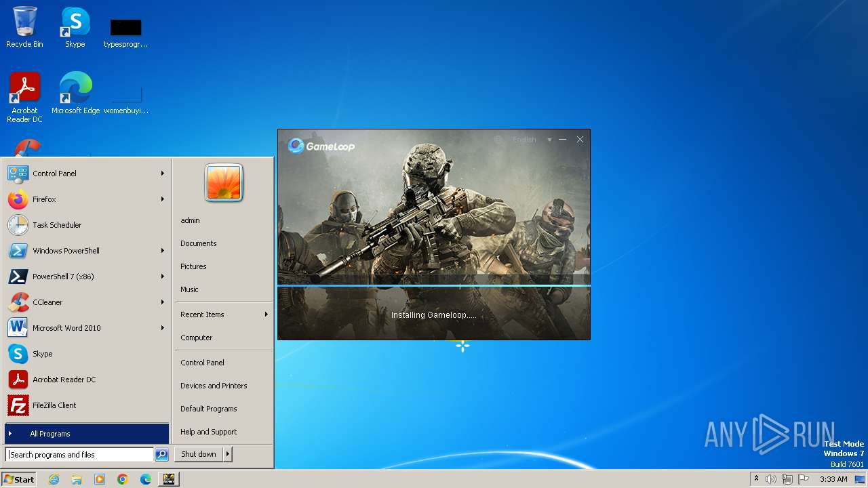The image size is (868, 488).
Task: Open CCleaner from the Start menu
Action: click(x=86, y=302)
